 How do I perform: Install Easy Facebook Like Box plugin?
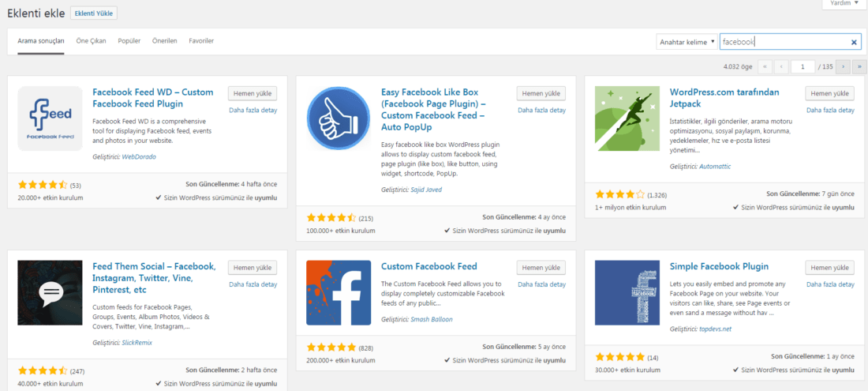pyautogui.click(x=541, y=93)
